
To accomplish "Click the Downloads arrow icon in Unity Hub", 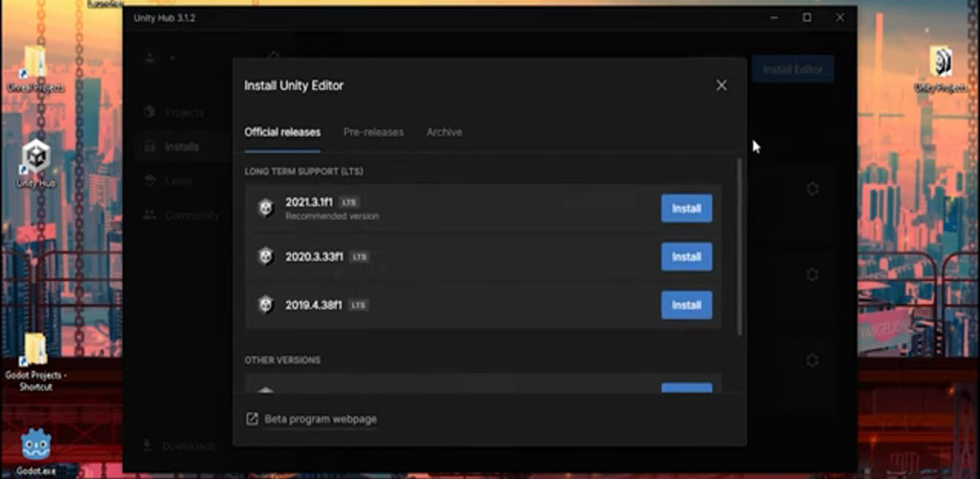I will [x=147, y=445].
